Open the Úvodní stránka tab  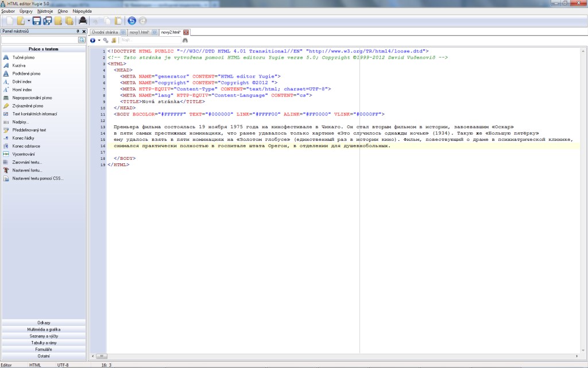point(105,32)
